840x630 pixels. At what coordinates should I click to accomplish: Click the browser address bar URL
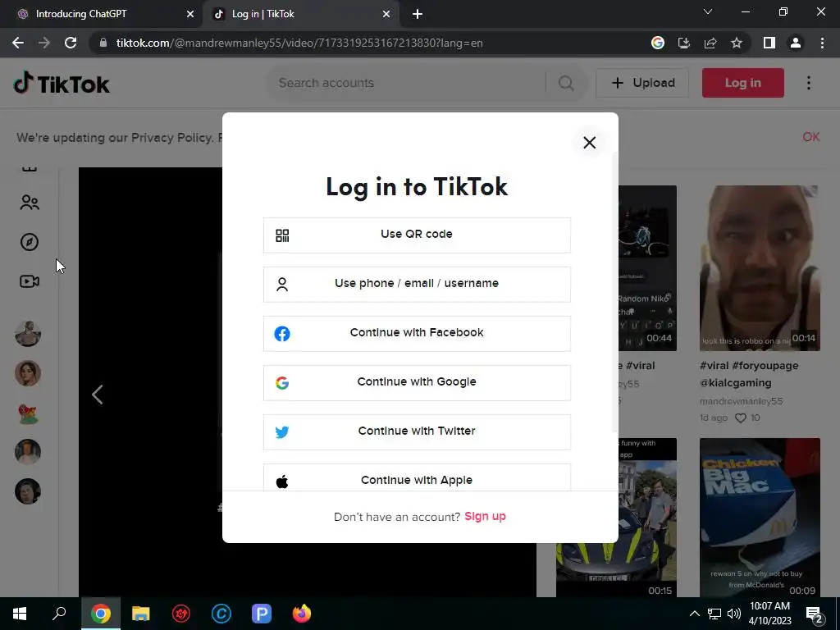pos(299,43)
